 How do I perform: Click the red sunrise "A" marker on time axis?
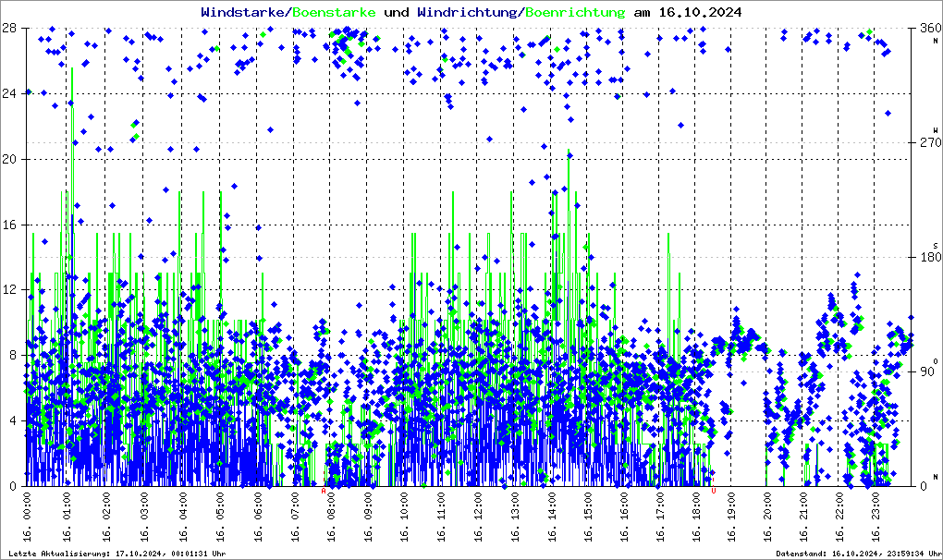click(x=323, y=492)
